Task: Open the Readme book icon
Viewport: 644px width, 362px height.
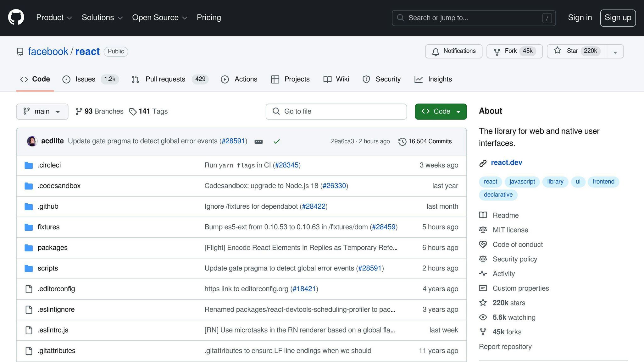Action: click(x=483, y=215)
